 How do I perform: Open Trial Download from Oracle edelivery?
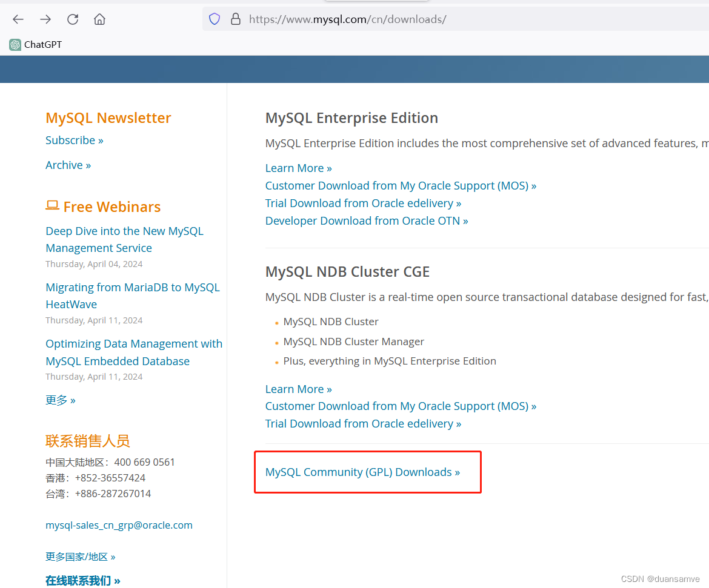click(363, 203)
